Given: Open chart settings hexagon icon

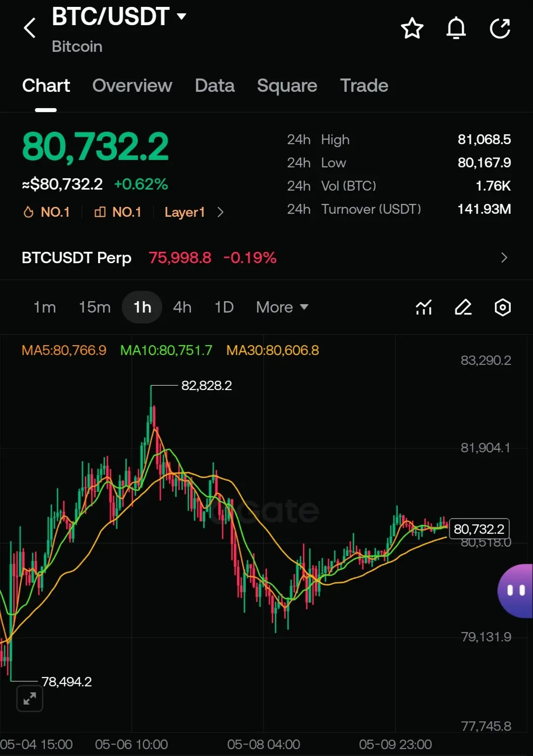Looking at the screenshot, I should 502,307.
